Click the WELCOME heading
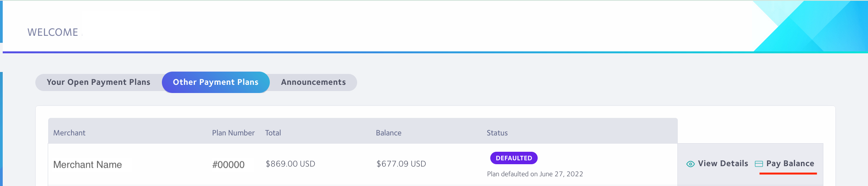Viewport: 868px width, 186px height. (53, 32)
